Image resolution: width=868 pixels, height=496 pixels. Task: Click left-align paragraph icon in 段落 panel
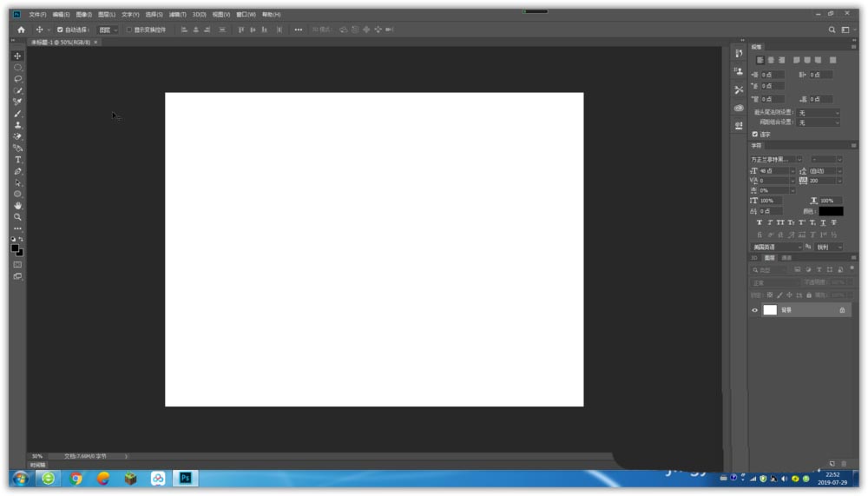pos(760,61)
